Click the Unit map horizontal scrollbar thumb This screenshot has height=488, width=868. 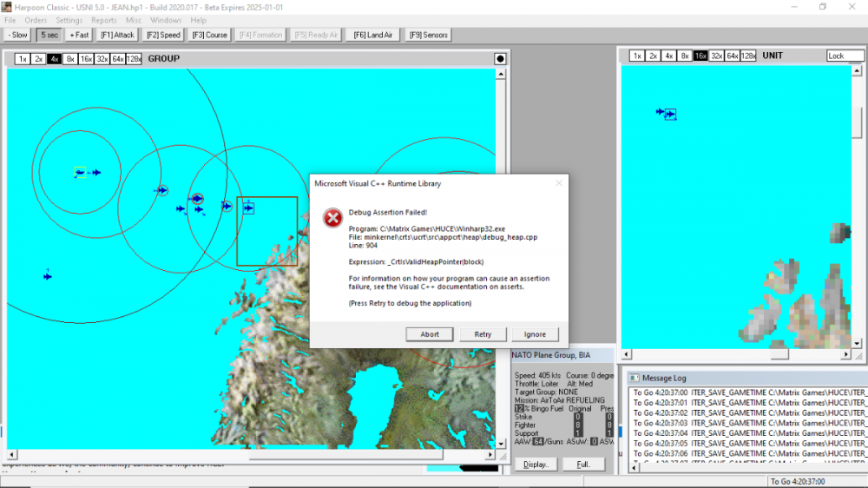(779, 354)
